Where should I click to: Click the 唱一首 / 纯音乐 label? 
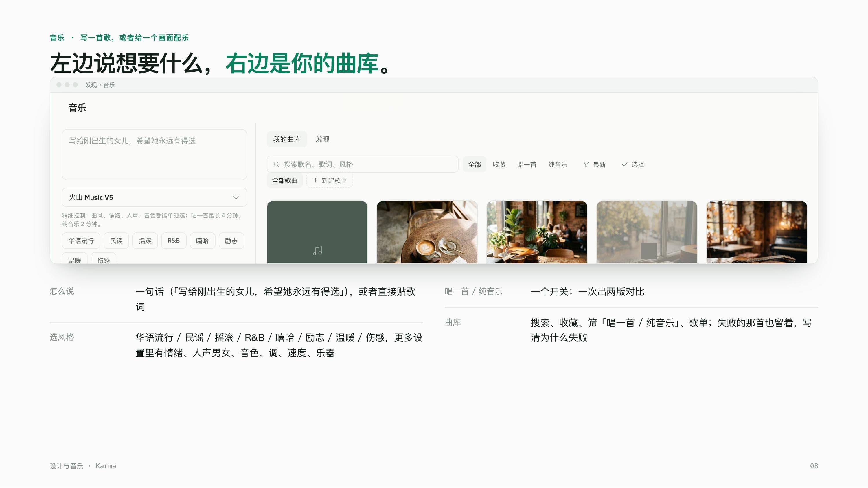(473, 291)
